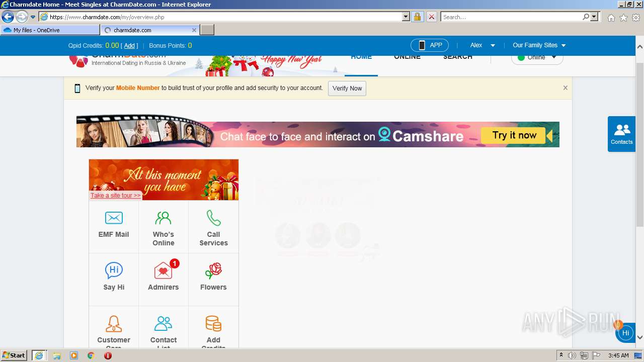This screenshot has height=362, width=644.
Task: Click the phone icon beside verify message
Action: 77,88
